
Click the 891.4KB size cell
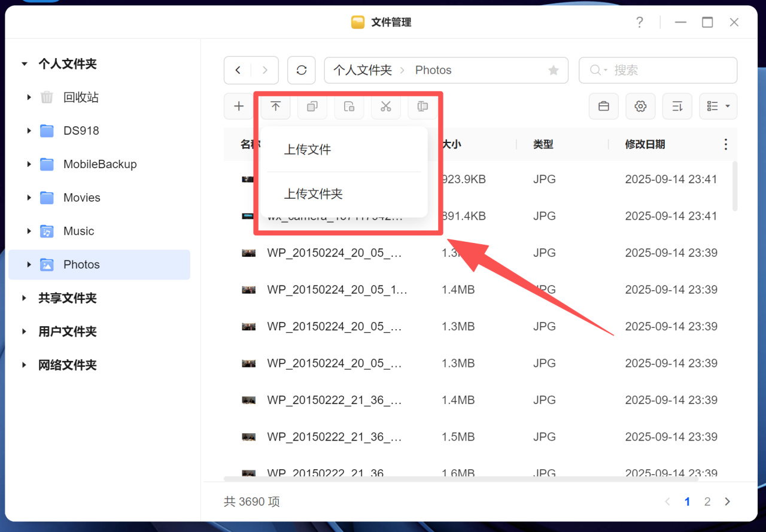point(464,216)
